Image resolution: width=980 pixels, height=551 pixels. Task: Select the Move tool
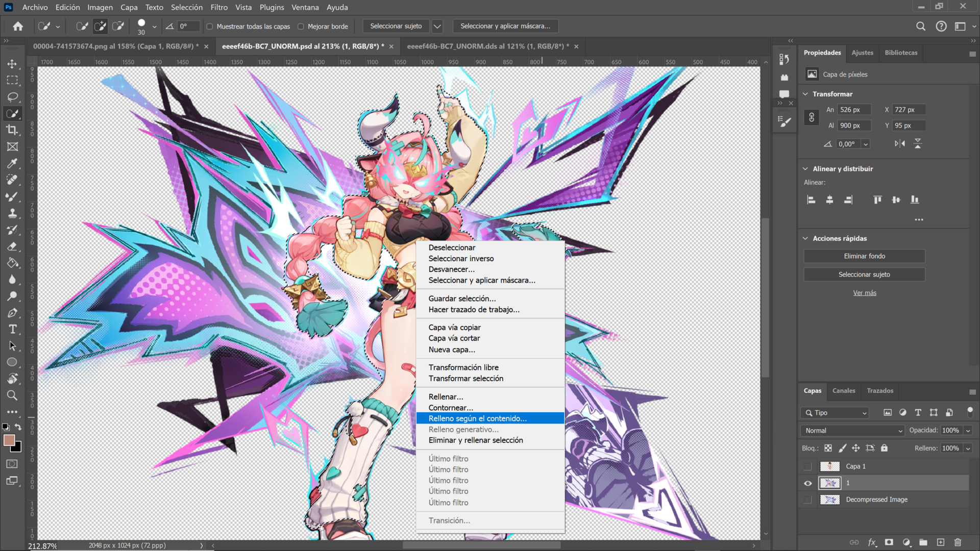[x=12, y=64]
